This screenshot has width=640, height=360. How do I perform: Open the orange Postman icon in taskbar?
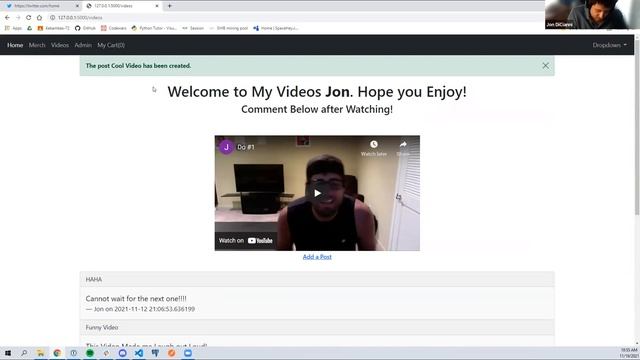pyautogui.click(x=171, y=353)
